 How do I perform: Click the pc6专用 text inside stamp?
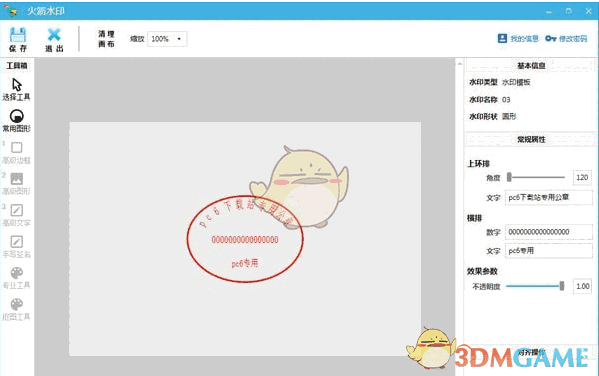(245, 263)
